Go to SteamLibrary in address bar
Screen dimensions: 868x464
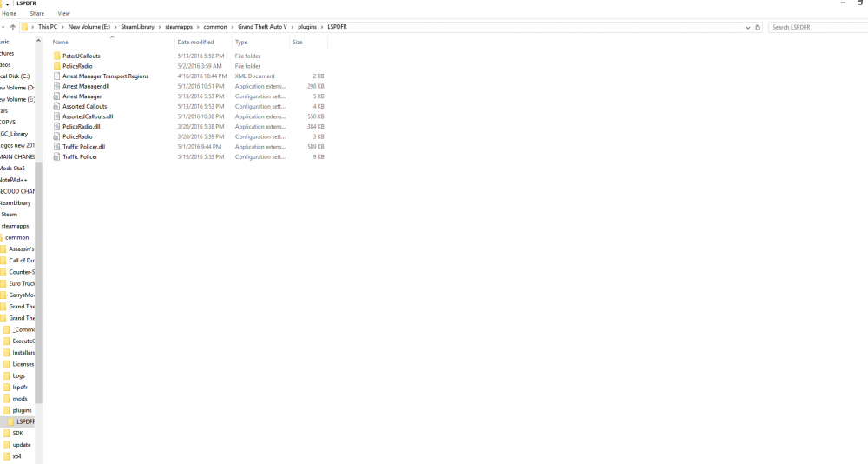tap(137, 27)
